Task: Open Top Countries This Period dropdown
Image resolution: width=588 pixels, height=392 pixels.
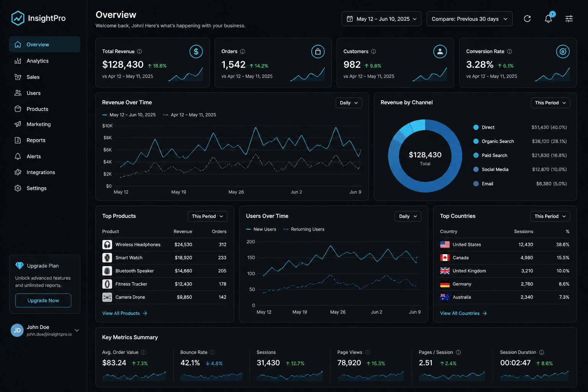Action: pyautogui.click(x=550, y=216)
